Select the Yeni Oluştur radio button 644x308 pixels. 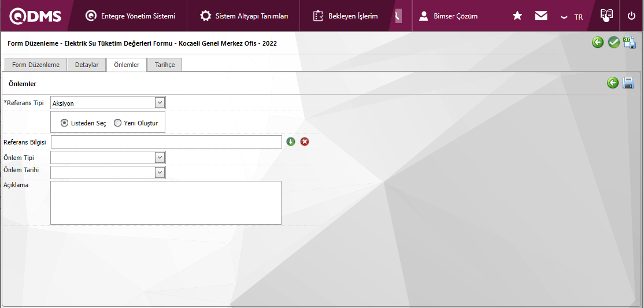click(x=117, y=123)
